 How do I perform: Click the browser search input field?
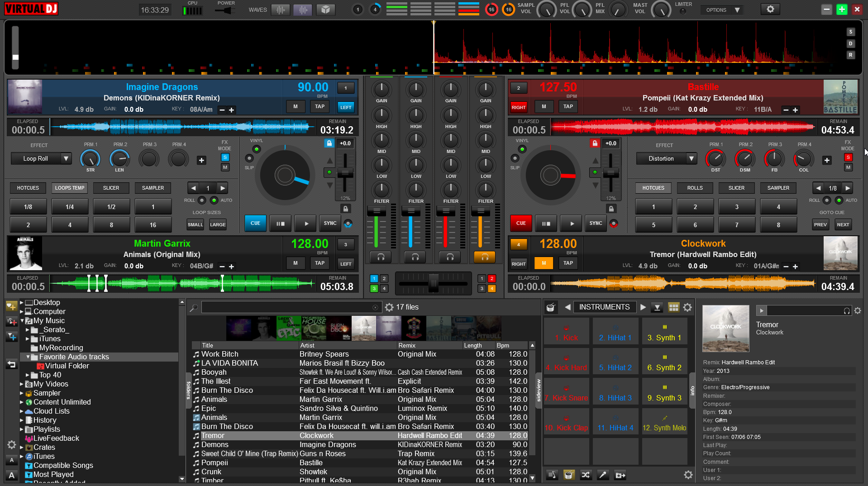tap(291, 307)
